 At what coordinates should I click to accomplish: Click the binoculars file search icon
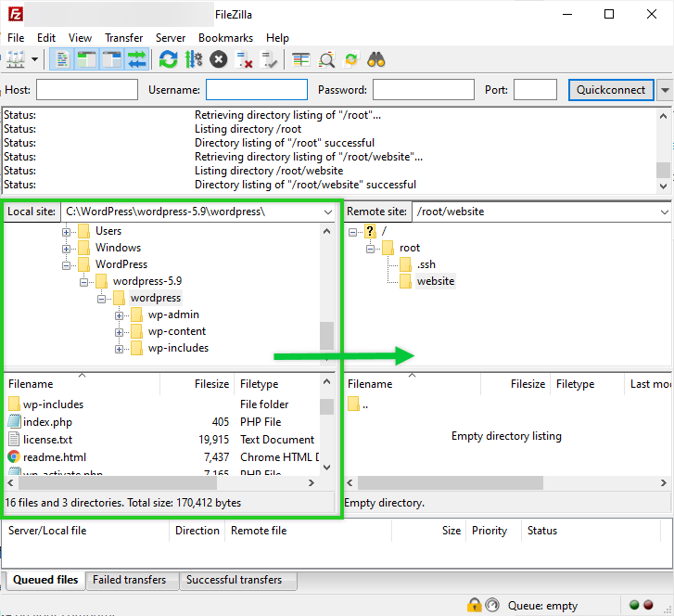pos(376,60)
